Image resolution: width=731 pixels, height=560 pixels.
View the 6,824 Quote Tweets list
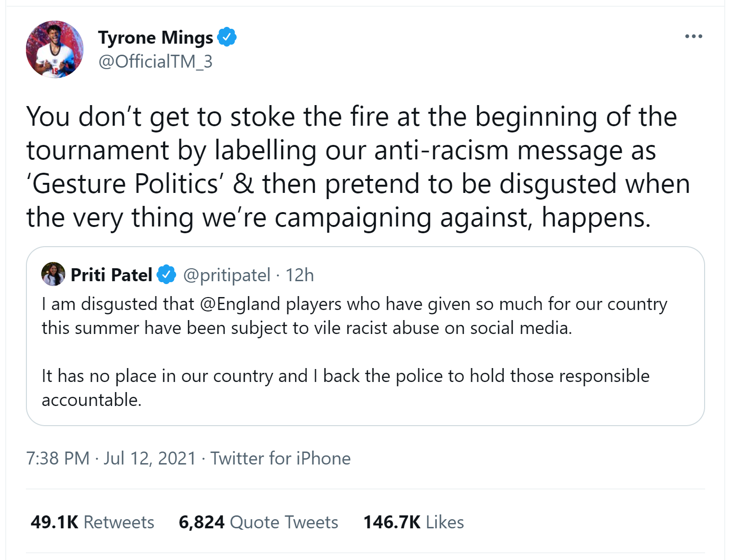[258, 522]
